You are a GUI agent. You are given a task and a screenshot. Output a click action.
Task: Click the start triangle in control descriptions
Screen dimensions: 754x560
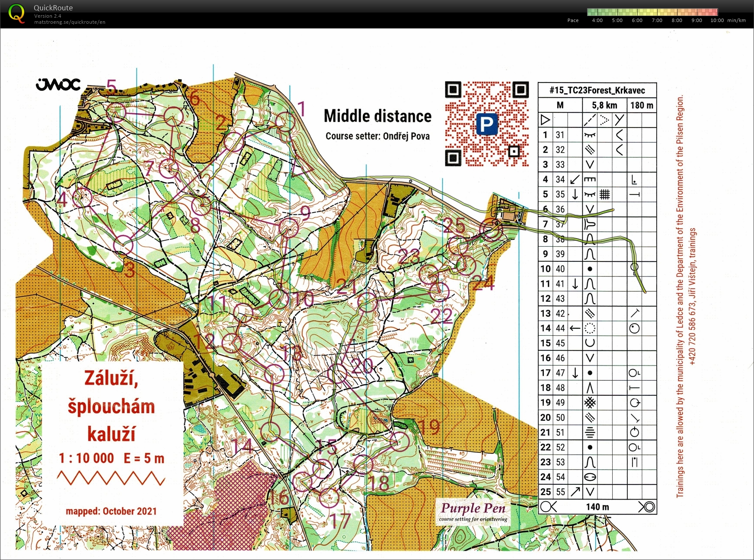click(545, 120)
